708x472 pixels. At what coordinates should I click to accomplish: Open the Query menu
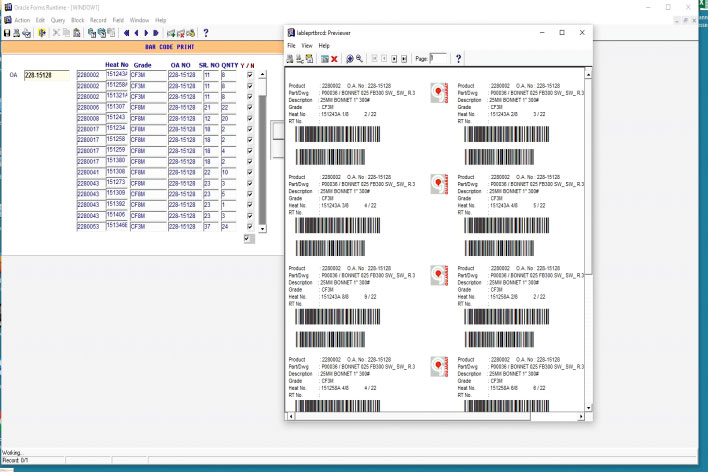[x=58, y=20]
